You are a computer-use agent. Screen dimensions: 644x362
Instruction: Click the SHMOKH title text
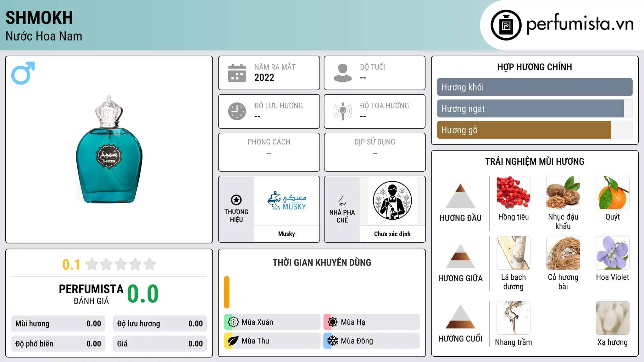point(39,18)
